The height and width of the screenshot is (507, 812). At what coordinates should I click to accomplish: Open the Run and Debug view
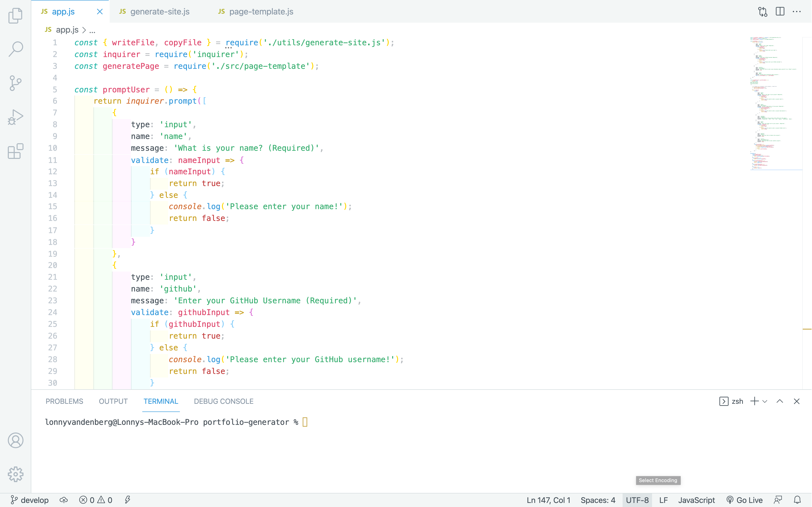[x=15, y=117]
